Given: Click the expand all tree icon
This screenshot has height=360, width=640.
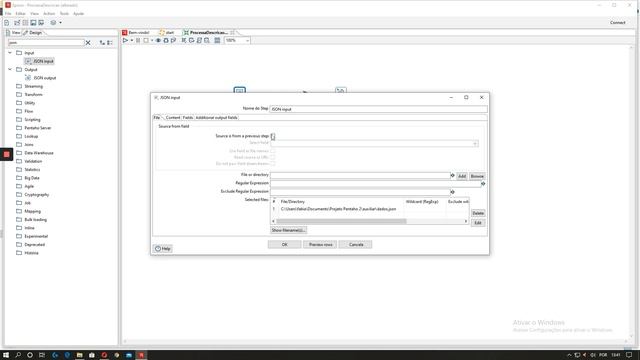Looking at the screenshot, I should pyautogui.click(x=102, y=42).
